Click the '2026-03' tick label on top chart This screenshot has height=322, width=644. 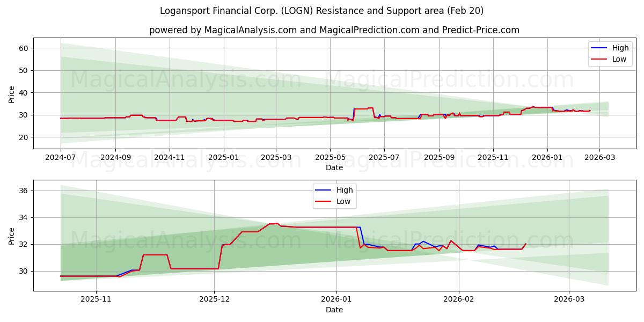[599, 157]
